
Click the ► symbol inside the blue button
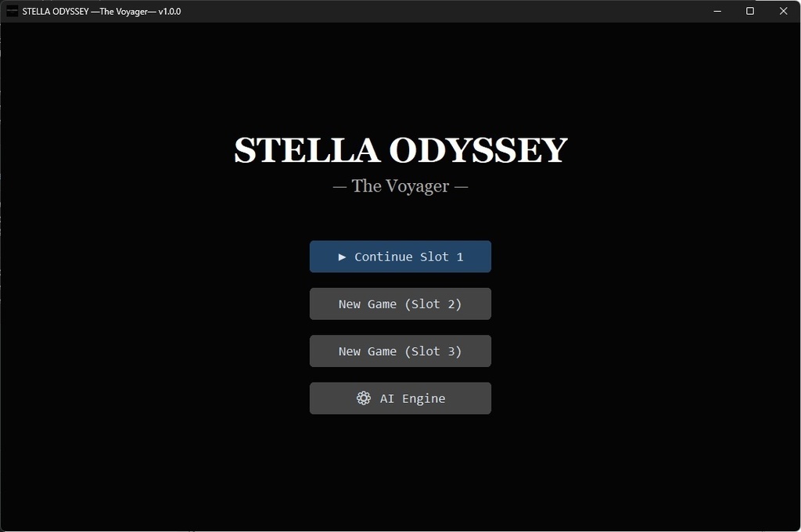[342, 257]
